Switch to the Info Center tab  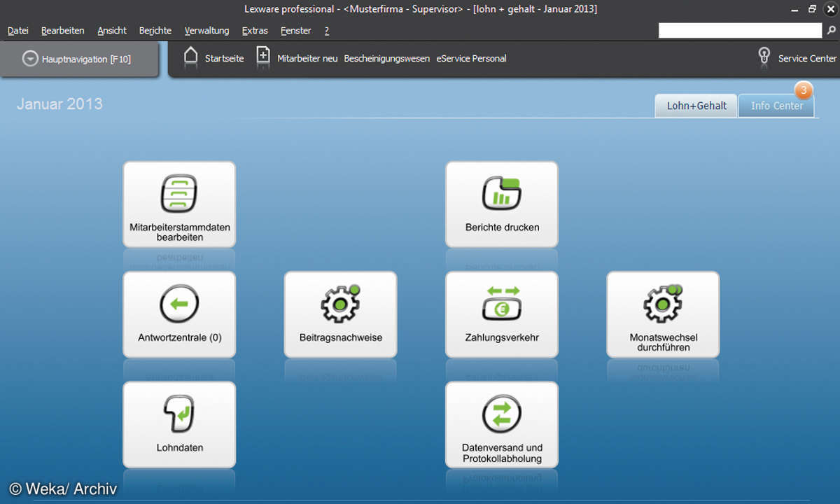click(x=777, y=106)
